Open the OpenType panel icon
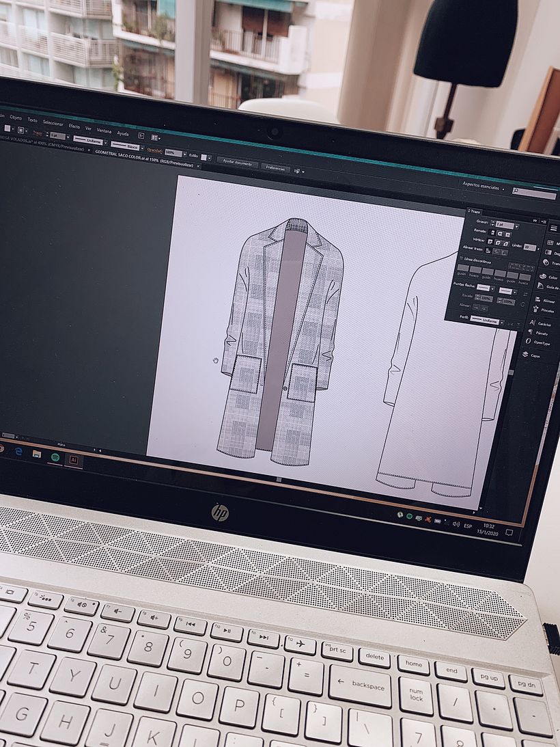 pyautogui.click(x=528, y=342)
